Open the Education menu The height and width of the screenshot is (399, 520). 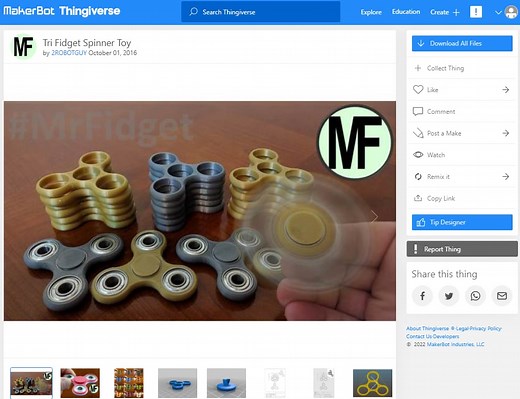[406, 12]
